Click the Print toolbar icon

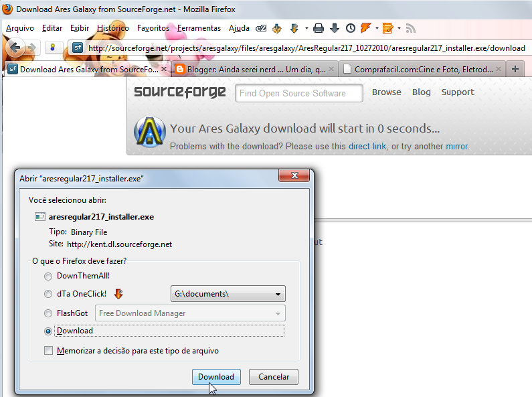pyautogui.click(x=319, y=29)
